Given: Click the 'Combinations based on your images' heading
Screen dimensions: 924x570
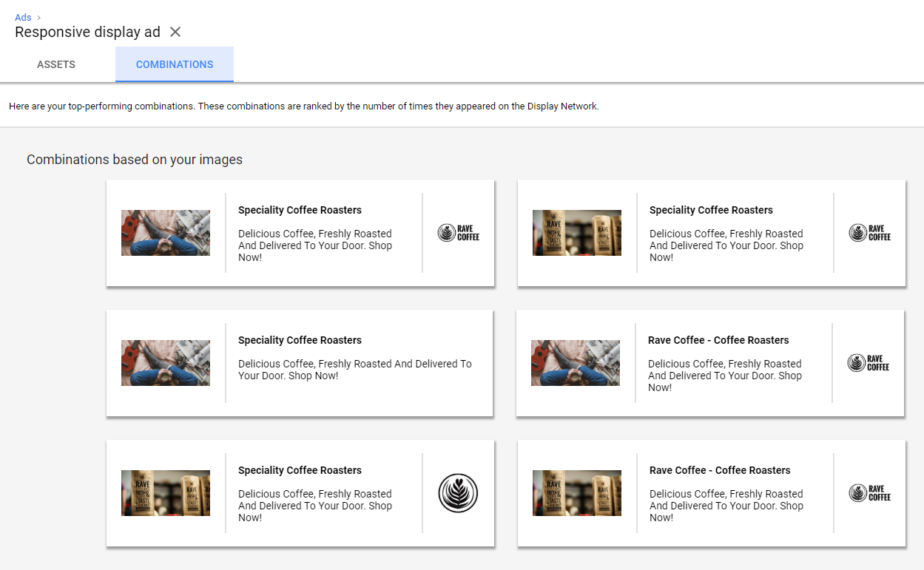Looking at the screenshot, I should coord(135,160).
